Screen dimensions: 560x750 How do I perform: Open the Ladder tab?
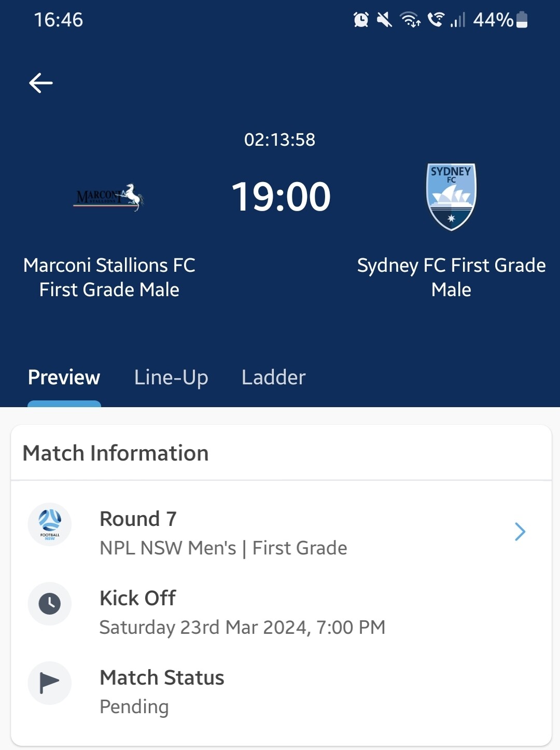pos(273,378)
